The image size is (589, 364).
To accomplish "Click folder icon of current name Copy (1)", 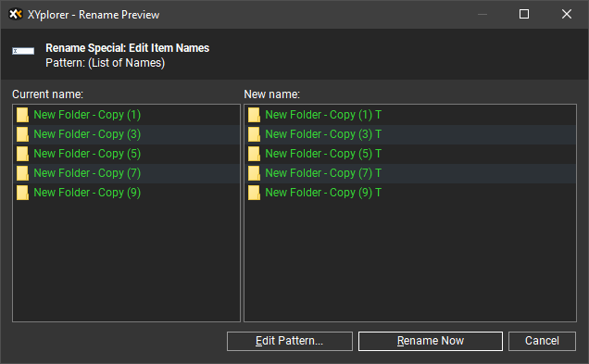I will click(x=22, y=115).
